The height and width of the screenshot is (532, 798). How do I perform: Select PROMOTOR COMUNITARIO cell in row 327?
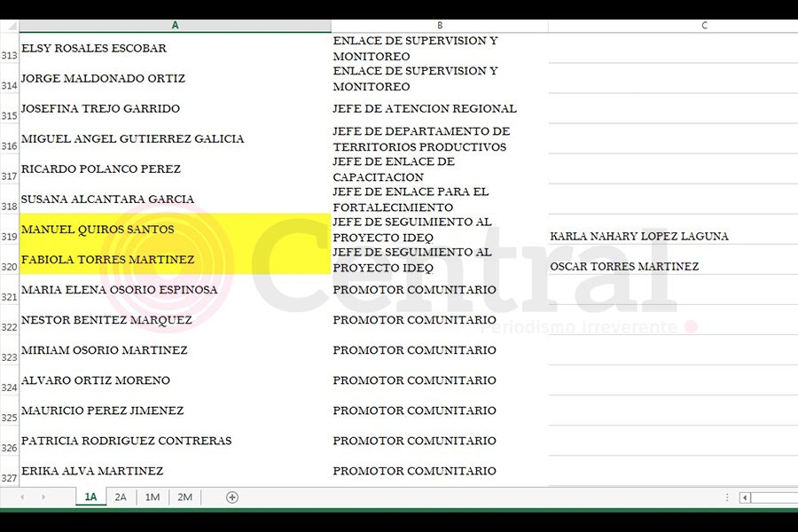tap(440, 471)
